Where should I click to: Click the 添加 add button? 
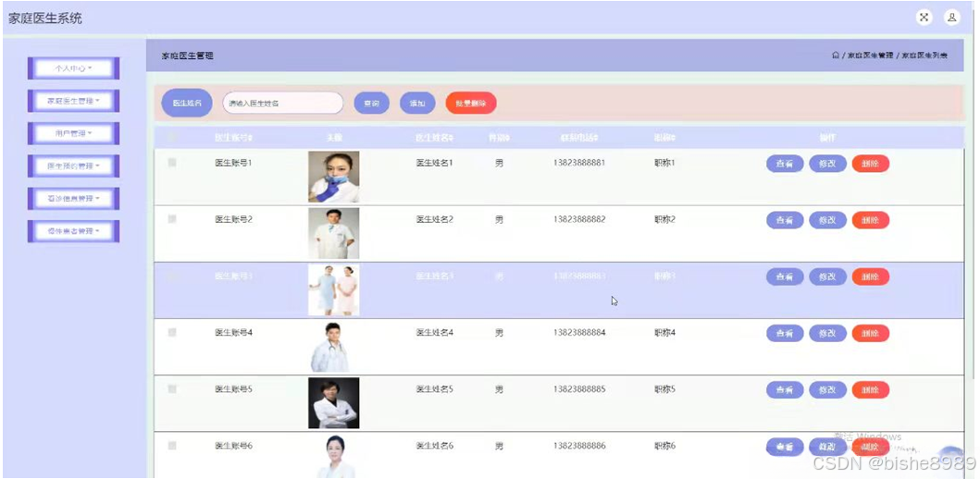pos(417,103)
